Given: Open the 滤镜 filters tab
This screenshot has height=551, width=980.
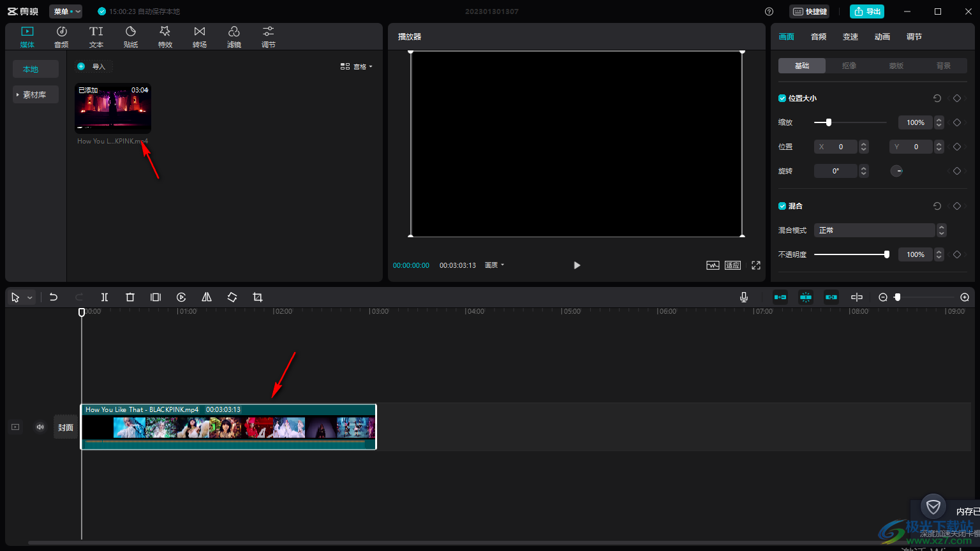Looking at the screenshot, I should 234,37.
